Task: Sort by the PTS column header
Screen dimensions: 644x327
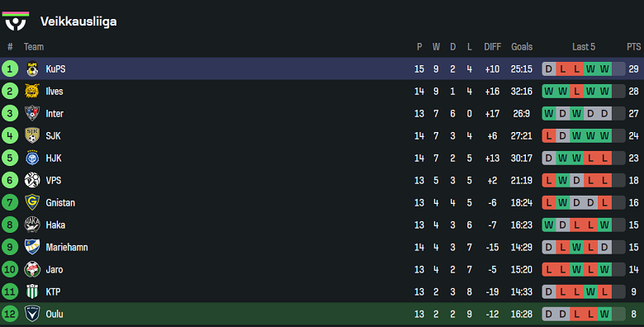Action: pos(633,47)
